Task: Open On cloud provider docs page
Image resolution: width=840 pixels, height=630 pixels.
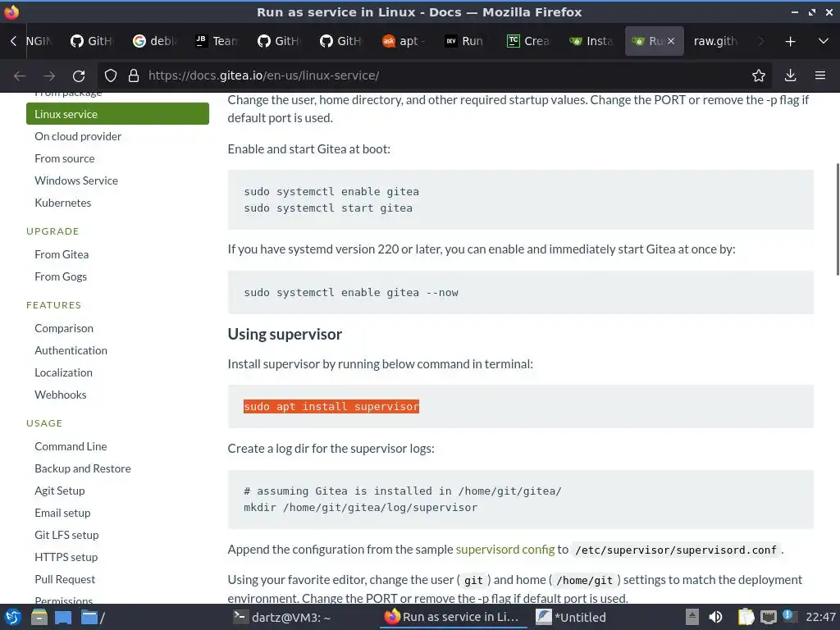Action: tap(78, 136)
